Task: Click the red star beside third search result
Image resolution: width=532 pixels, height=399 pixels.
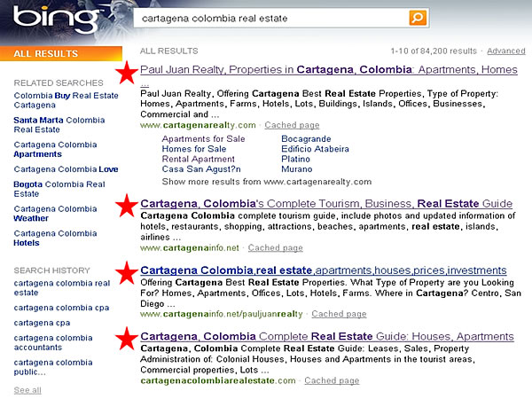Action: (x=126, y=271)
